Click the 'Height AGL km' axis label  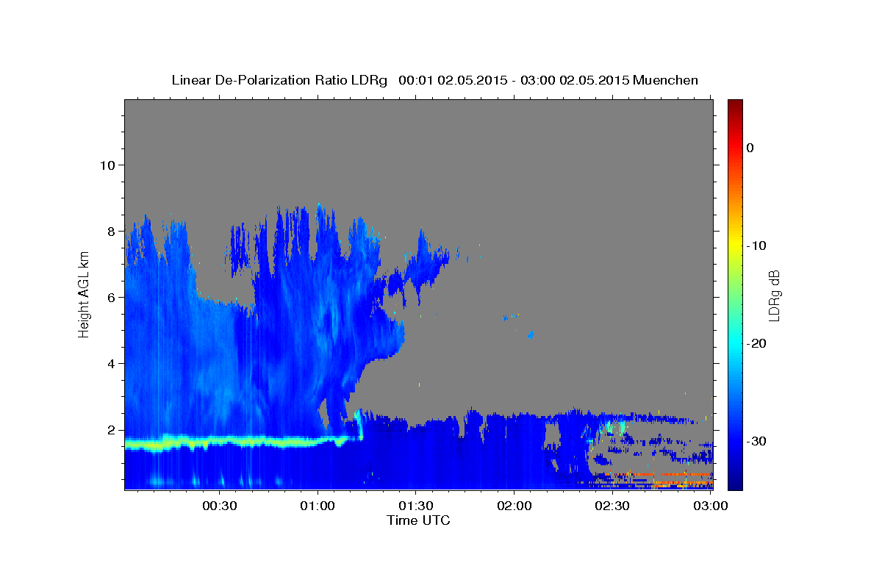pos(85,294)
